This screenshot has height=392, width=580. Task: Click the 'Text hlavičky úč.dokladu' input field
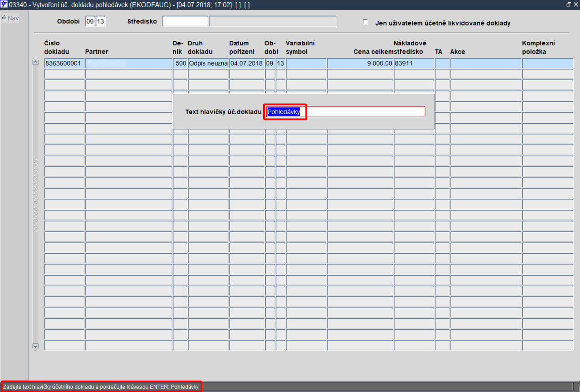pyautogui.click(x=346, y=112)
